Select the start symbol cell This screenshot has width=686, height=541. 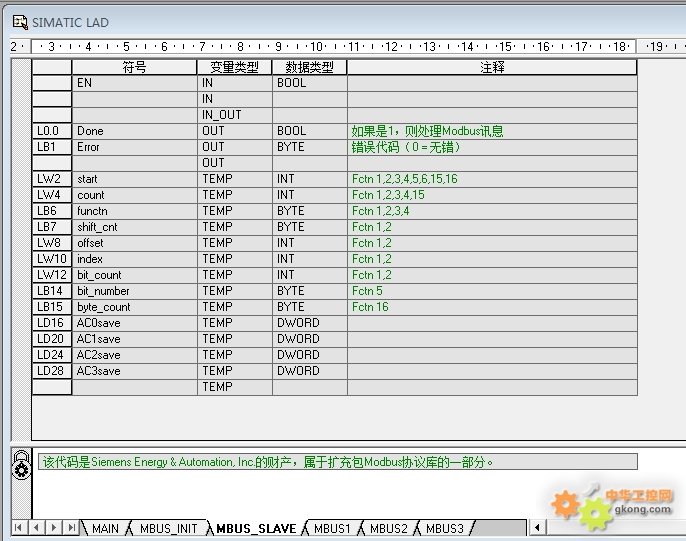[134, 179]
